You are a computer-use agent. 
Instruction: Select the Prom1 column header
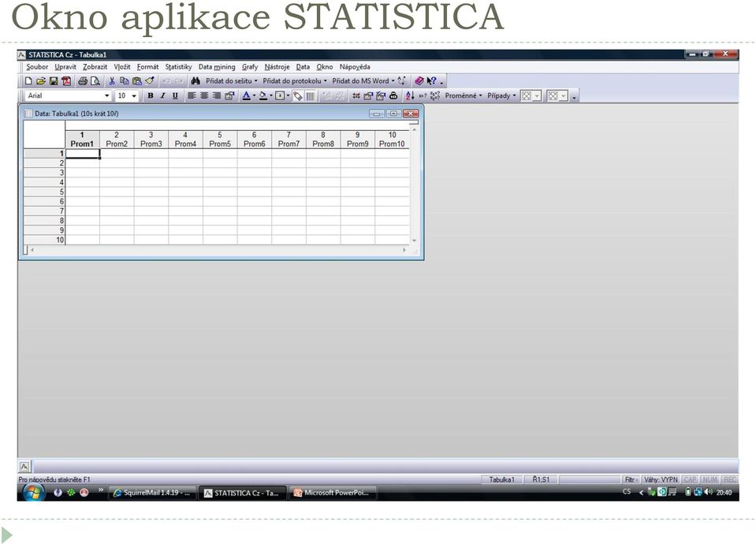[82, 140]
